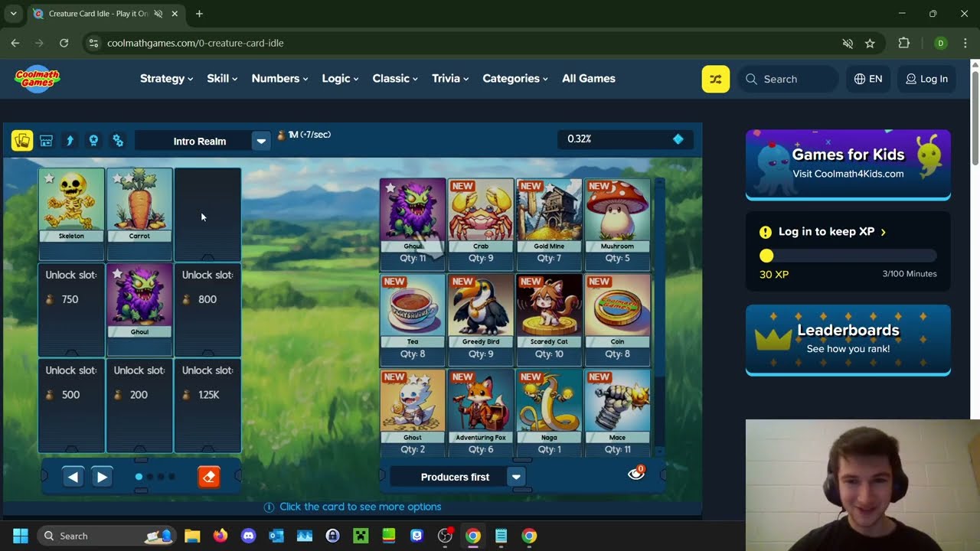980x551 pixels.
Task: Click the address bar URL
Action: point(195,43)
